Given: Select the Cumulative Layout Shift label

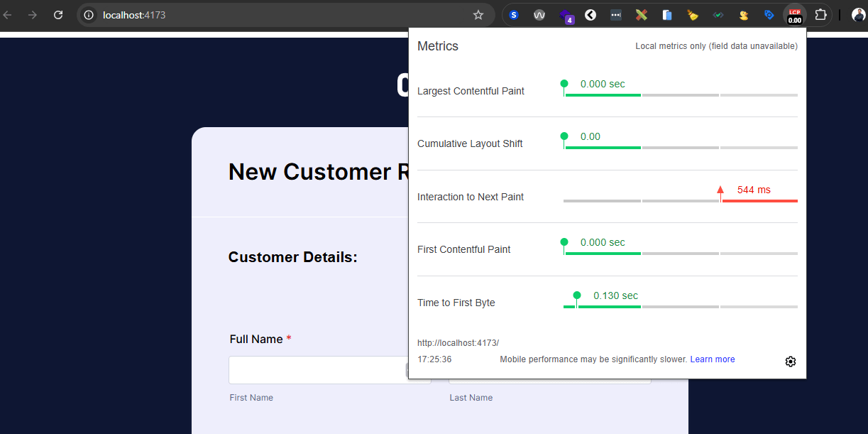Looking at the screenshot, I should pos(470,143).
